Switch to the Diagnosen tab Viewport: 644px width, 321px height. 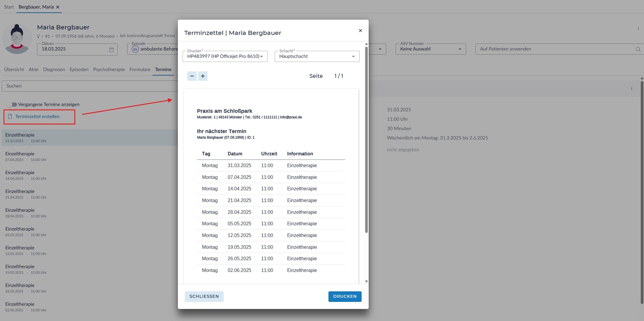point(54,70)
